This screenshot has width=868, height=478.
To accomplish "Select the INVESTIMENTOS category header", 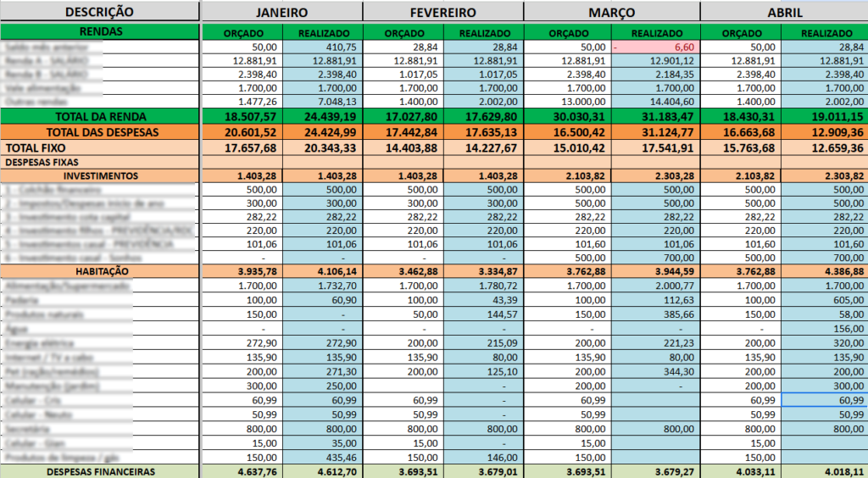I will tap(99, 175).
